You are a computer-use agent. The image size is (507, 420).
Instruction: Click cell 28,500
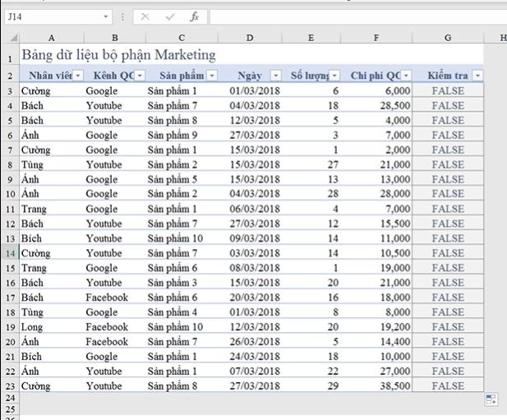(x=376, y=106)
